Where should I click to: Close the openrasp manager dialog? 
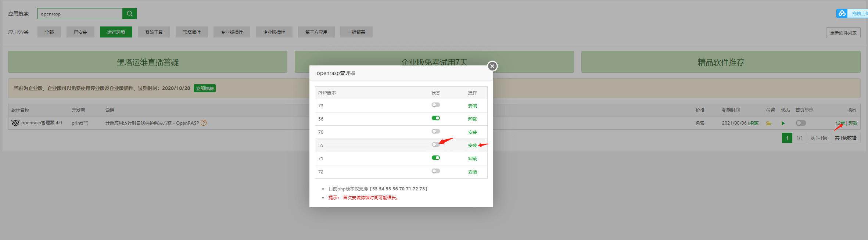coord(492,66)
